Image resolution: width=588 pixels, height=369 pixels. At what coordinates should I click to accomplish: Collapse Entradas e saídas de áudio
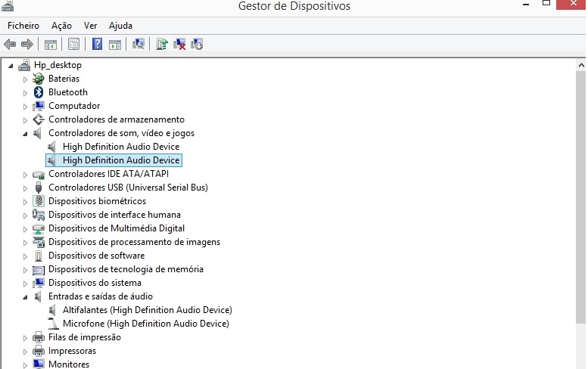point(25,297)
